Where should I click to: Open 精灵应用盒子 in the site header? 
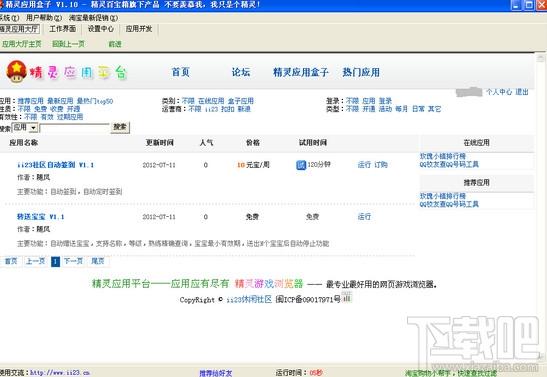(300, 72)
